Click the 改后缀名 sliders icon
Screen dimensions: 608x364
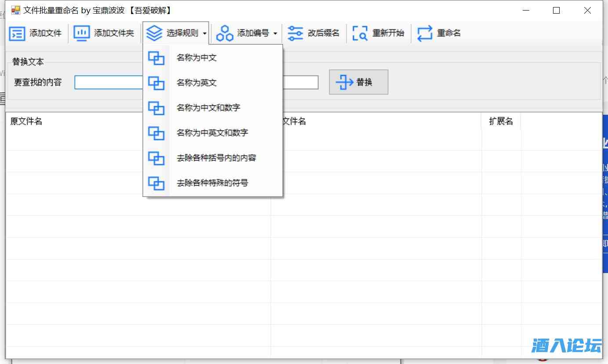click(295, 33)
